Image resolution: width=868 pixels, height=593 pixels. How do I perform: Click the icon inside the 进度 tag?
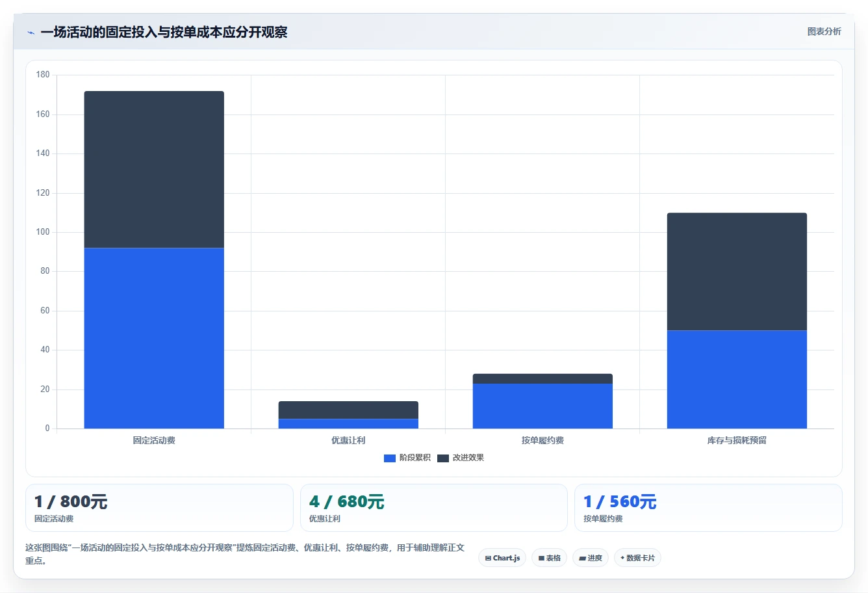pyautogui.click(x=583, y=559)
